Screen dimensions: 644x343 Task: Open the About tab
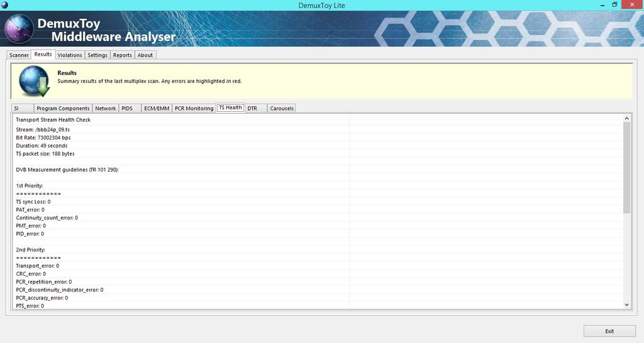[x=145, y=55]
